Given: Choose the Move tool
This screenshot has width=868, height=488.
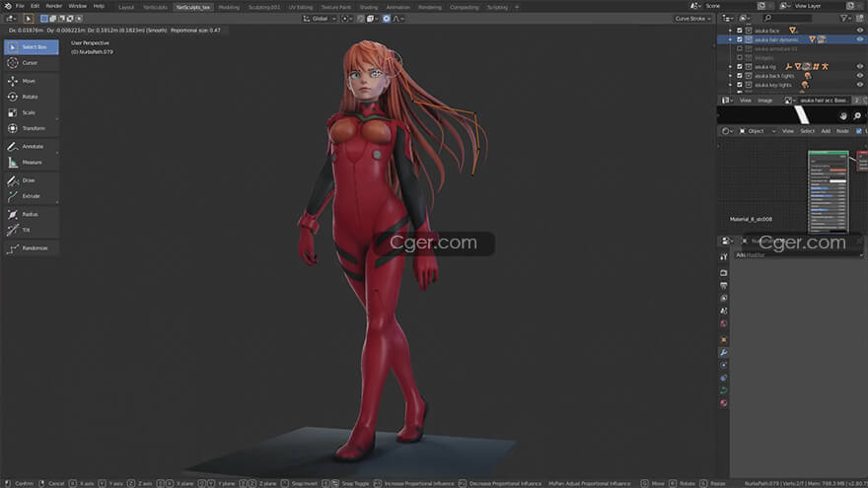Looking at the screenshot, I should [x=31, y=81].
